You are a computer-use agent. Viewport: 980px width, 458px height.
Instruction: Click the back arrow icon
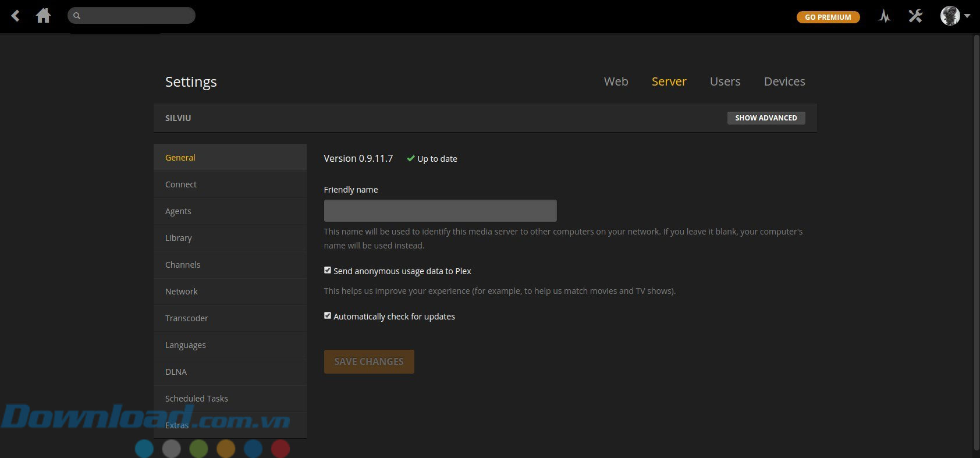(16, 16)
